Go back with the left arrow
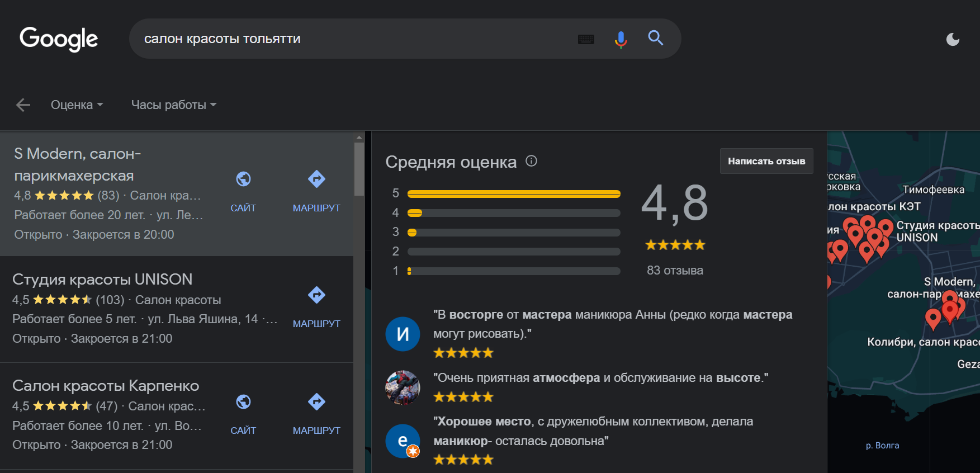Image resolution: width=980 pixels, height=473 pixels. tap(23, 105)
